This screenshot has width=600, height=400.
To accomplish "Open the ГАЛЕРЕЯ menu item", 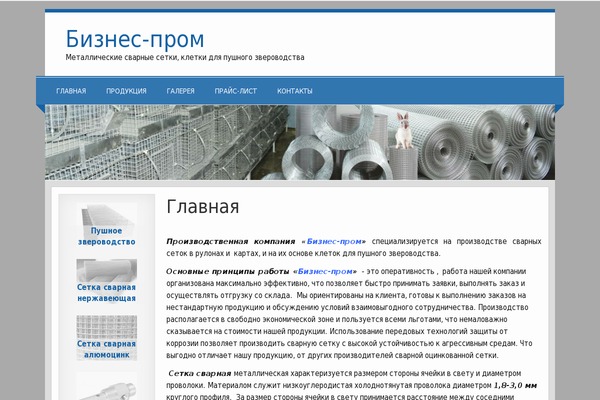I will click(181, 91).
